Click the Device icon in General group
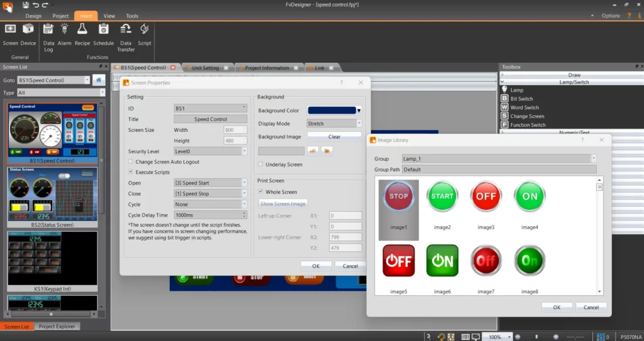This screenshot has height=341, width=644. (x=28, y=30)
